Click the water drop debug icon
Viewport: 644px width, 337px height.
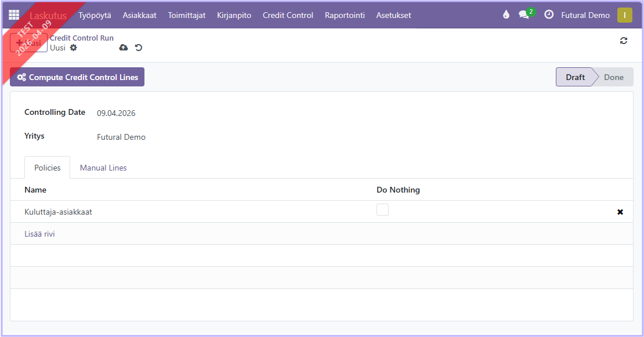[506, 15]
